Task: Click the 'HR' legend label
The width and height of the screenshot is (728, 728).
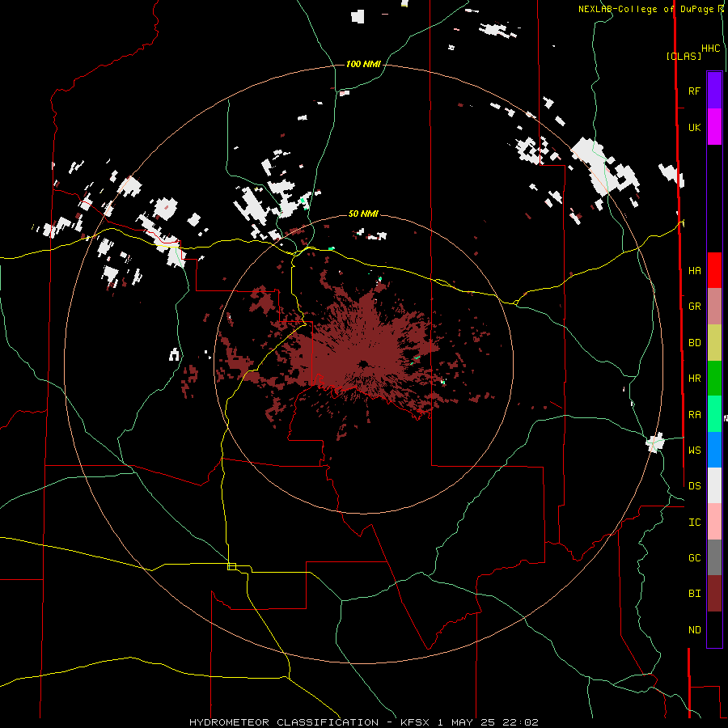Action: [x=694, y=379]
